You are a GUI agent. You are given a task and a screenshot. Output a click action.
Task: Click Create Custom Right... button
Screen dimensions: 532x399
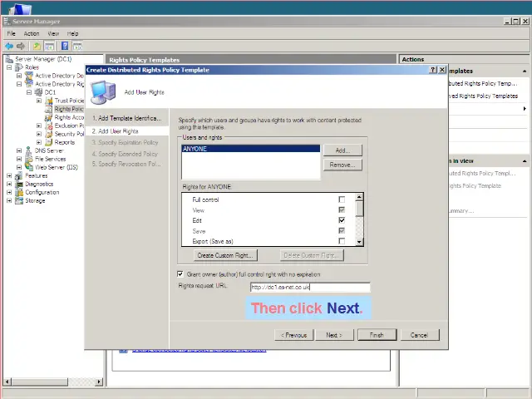225,255
